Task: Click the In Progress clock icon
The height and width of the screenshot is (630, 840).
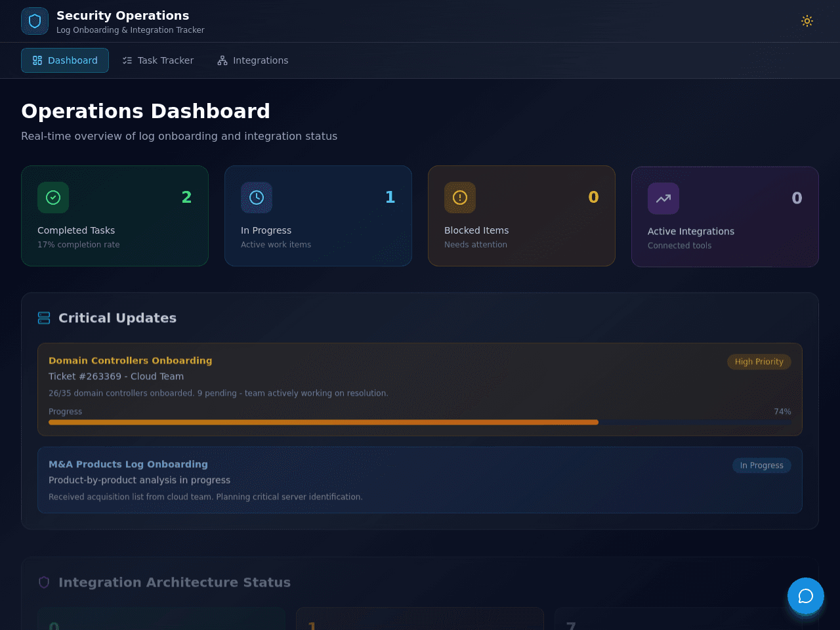Action: coord(257,198)
